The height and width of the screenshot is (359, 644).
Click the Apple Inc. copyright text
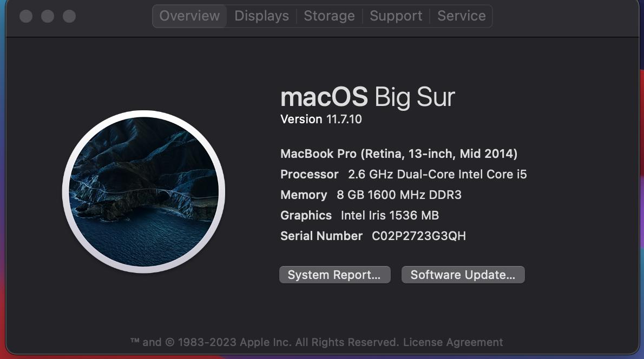pos(265,342)
